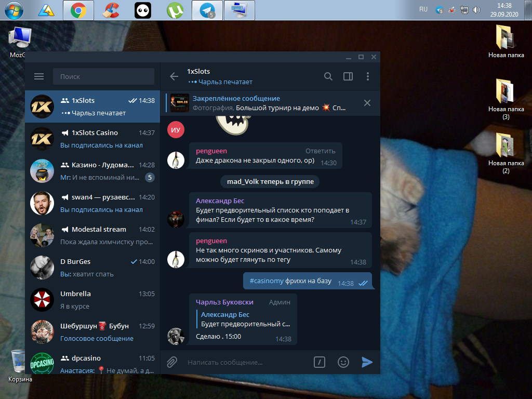Open the Закреплённое сообщение pinned message
This screenshot has height=399, width=532.
click(270, 103)
